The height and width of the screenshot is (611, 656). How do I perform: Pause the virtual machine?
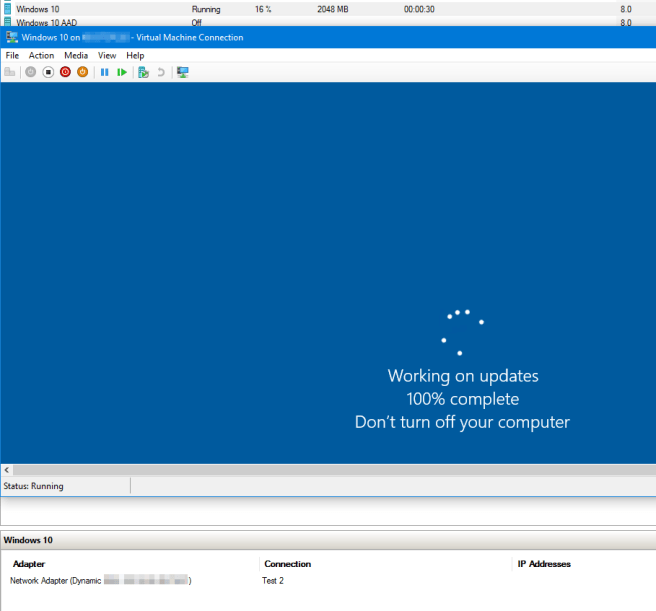pyautogui.click(x=105, y=72)
